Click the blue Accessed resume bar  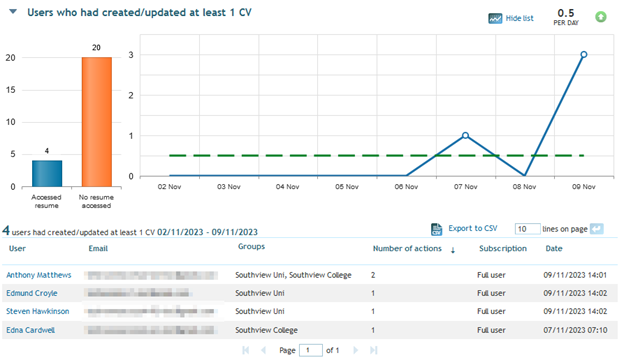tap(47, 173)
